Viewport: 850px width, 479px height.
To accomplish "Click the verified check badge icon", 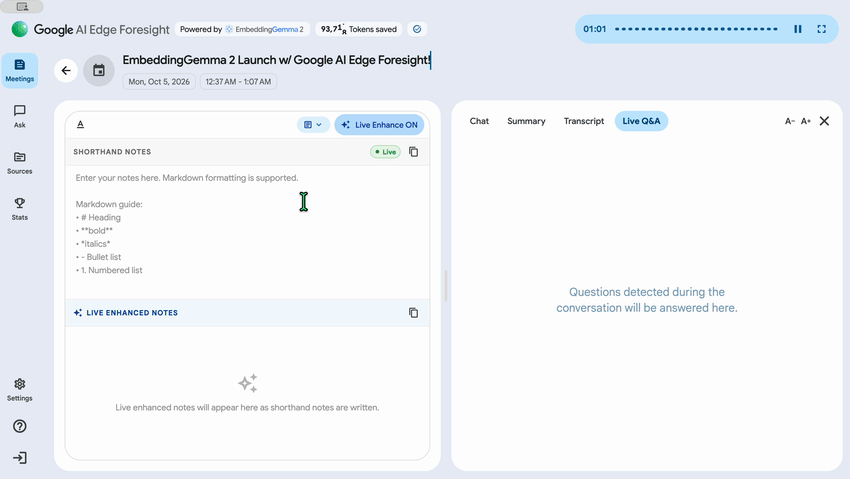I will tap(417, 29).
